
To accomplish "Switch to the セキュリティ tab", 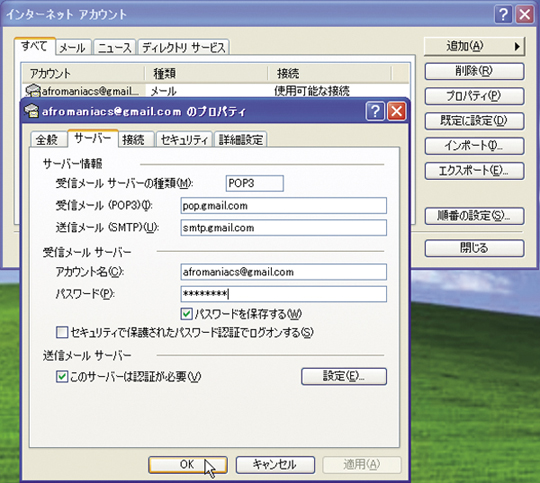I will click(184, 140).
